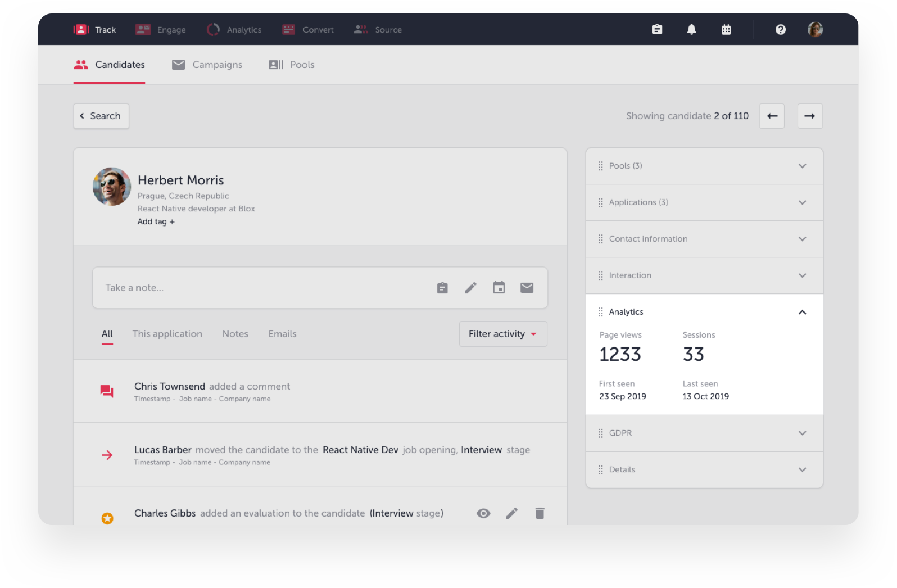Click the email envelope icon in note box
The image size is (897, 588).
click(527, 288)
